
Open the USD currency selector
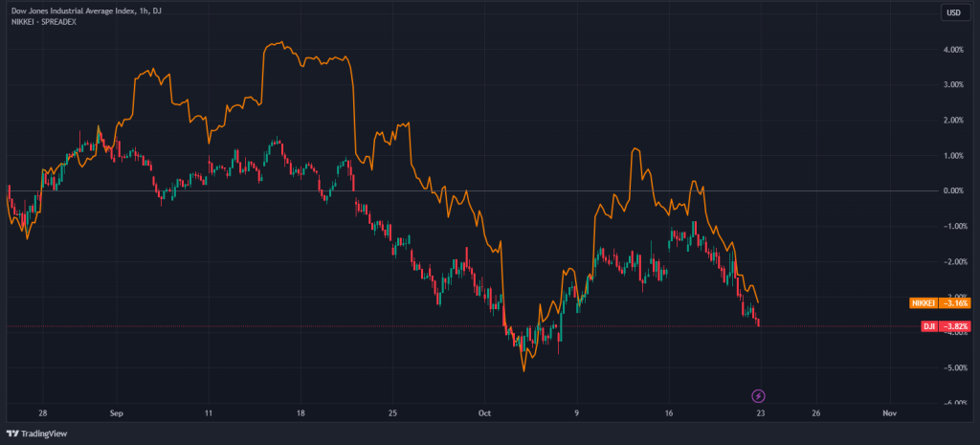coord(954,12)
